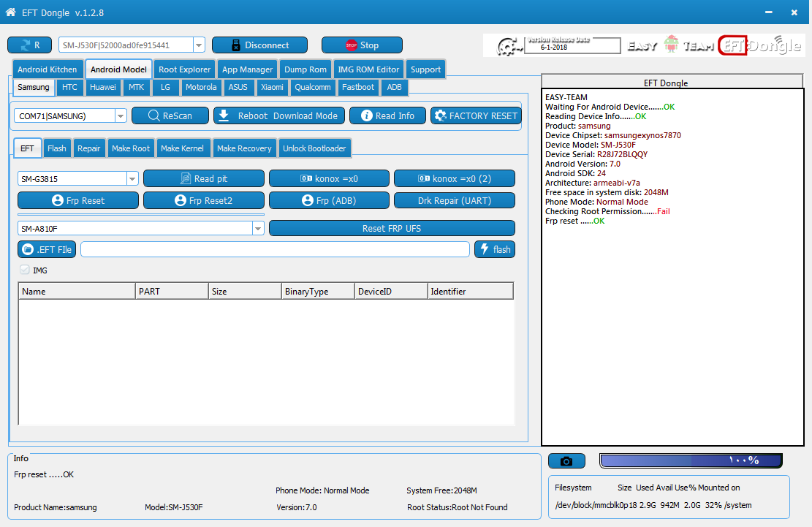Click the ReScan button
Screen dimensions: 812x527
[x=170, y=115]
